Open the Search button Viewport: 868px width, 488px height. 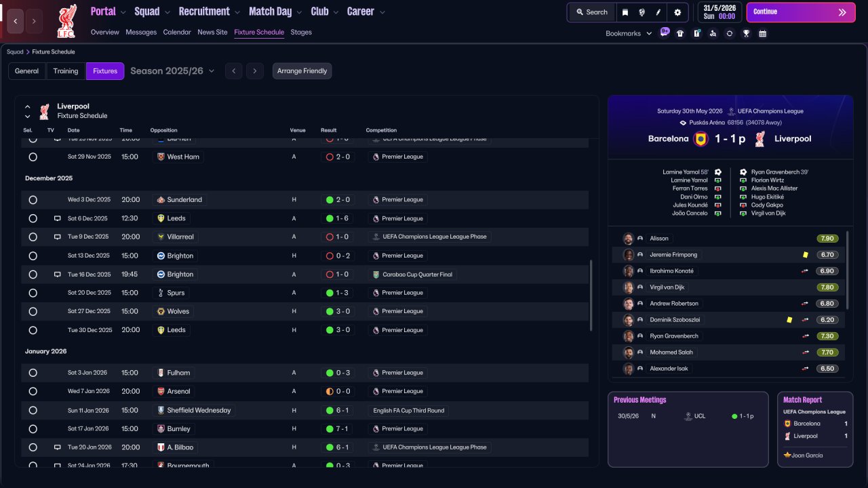592,12
